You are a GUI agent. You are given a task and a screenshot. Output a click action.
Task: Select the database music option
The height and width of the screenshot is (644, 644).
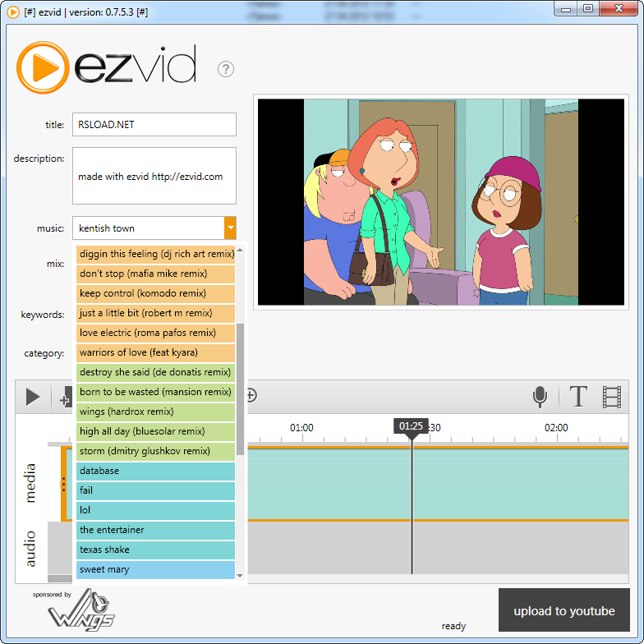click(x=156, y=471)
